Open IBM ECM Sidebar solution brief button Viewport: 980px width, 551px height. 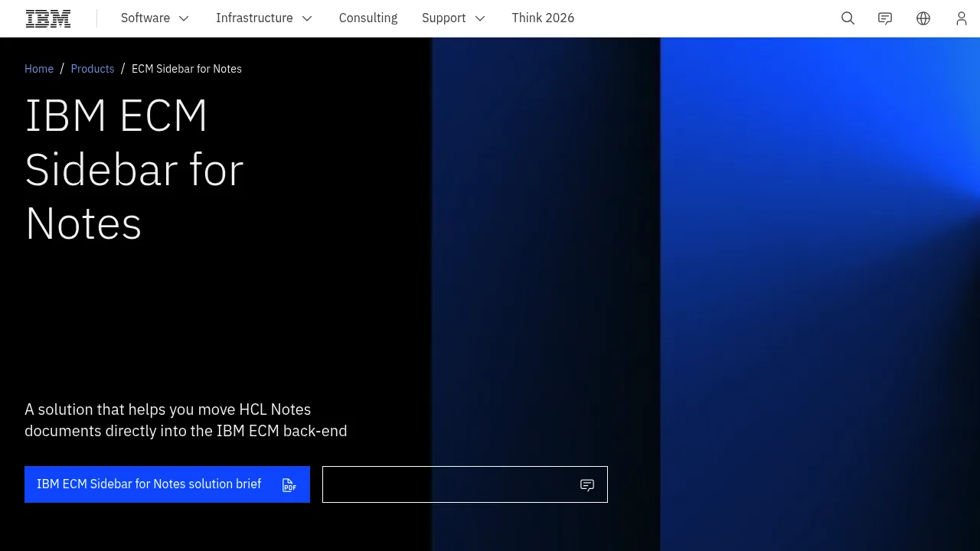pos(167,484)
